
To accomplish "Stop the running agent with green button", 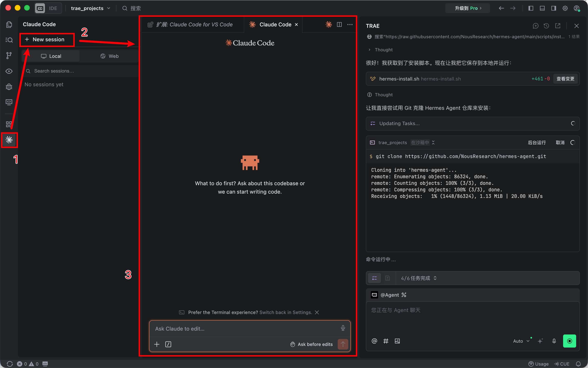I will [570, 341].
